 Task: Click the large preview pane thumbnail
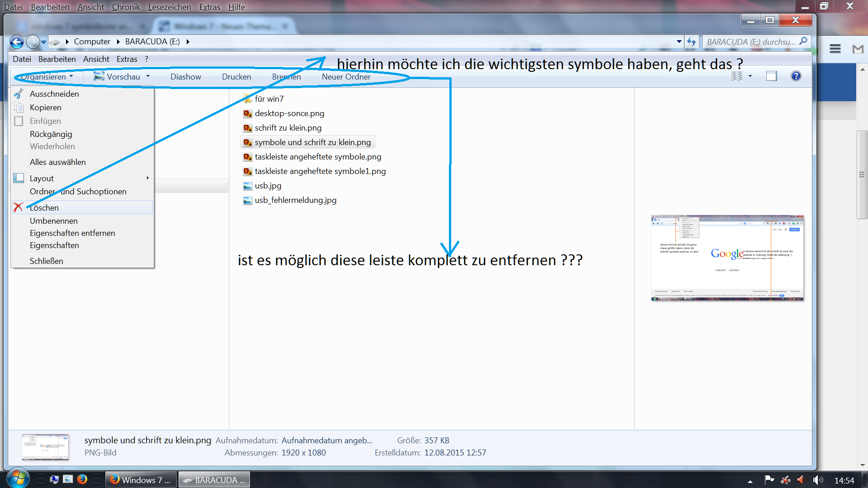tap(727, 258)
